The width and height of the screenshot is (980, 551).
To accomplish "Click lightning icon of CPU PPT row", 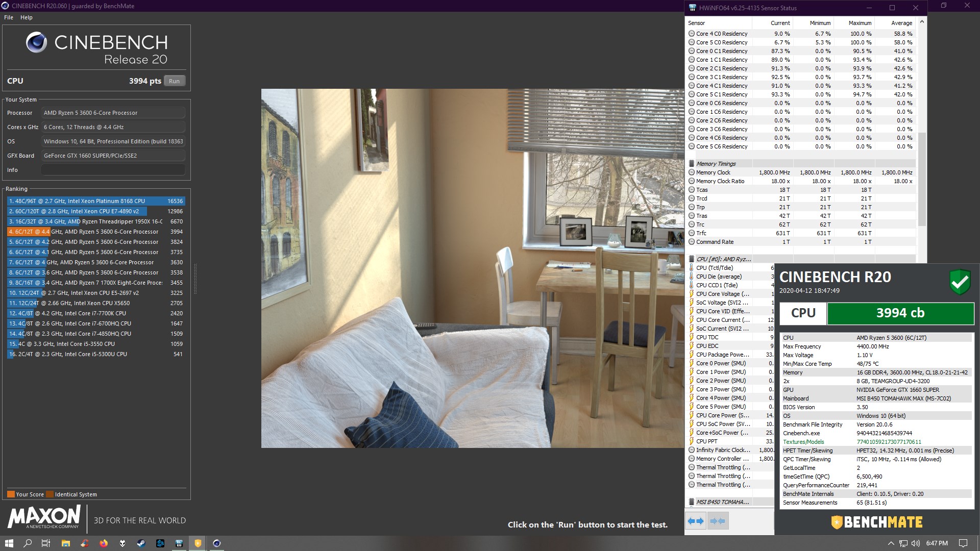I will tap(692, 441).
